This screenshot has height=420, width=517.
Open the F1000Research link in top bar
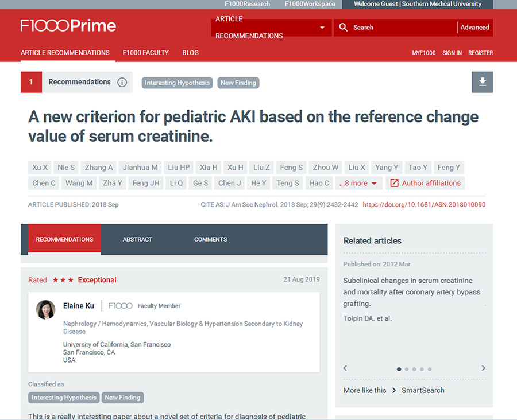tap(247, 4)
